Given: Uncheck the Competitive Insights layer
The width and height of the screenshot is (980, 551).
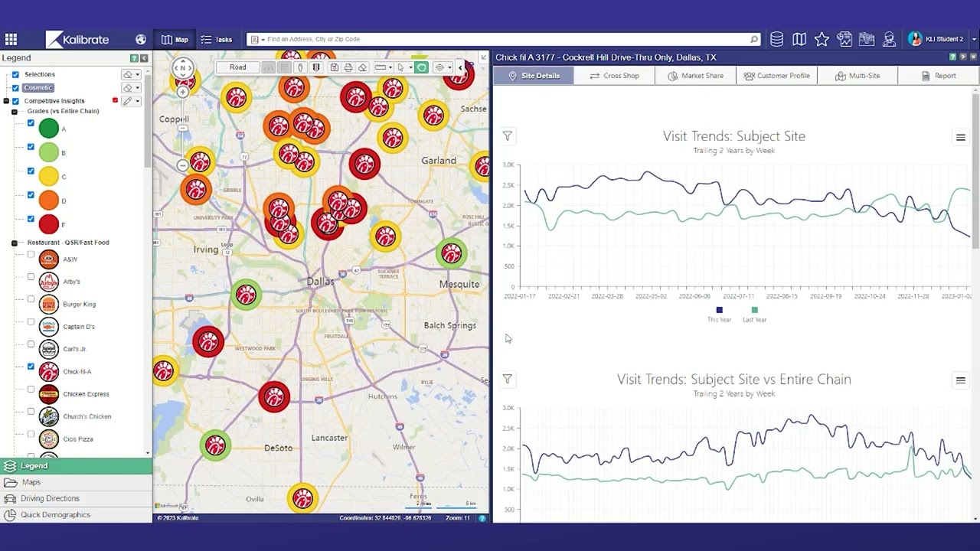Looking at the screenshot, I should pyautogui.click(x=15, y=101).
